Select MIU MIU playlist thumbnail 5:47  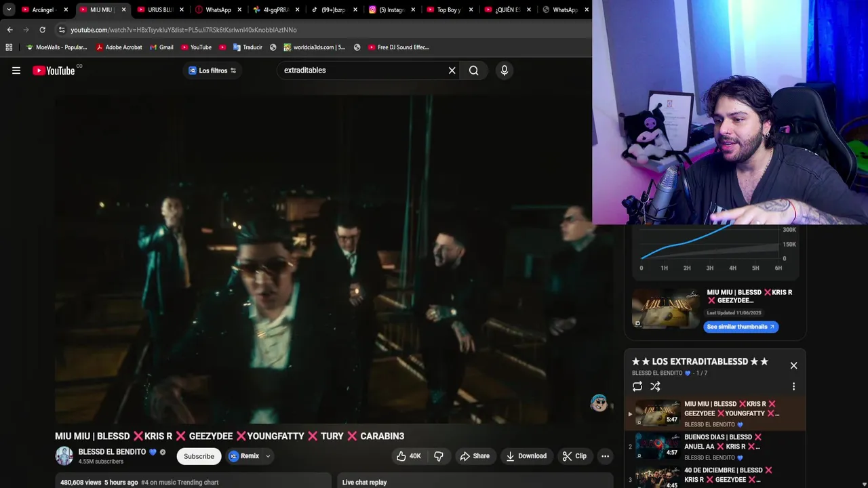pos(657,413)
